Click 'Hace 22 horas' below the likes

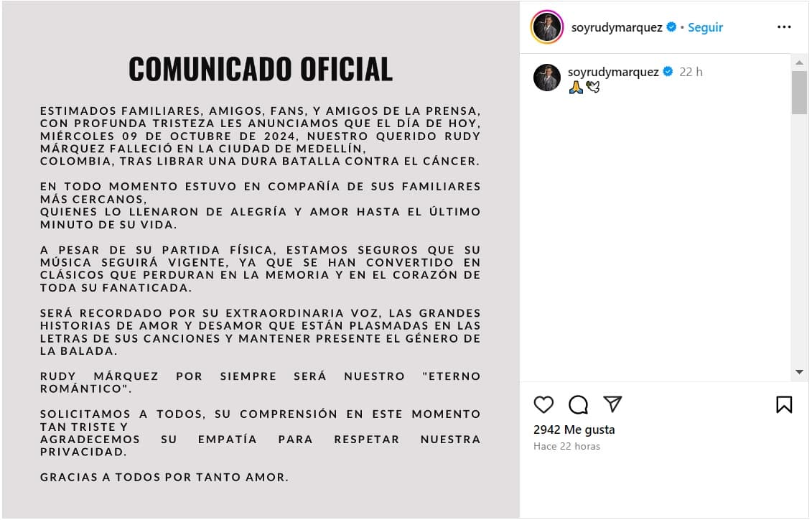tap(567, 446)
